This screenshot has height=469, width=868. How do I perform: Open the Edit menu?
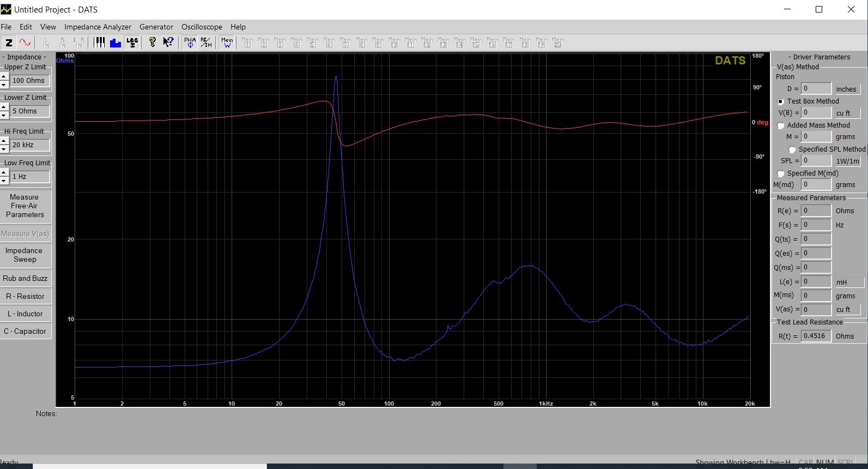(x=26, y=27)
